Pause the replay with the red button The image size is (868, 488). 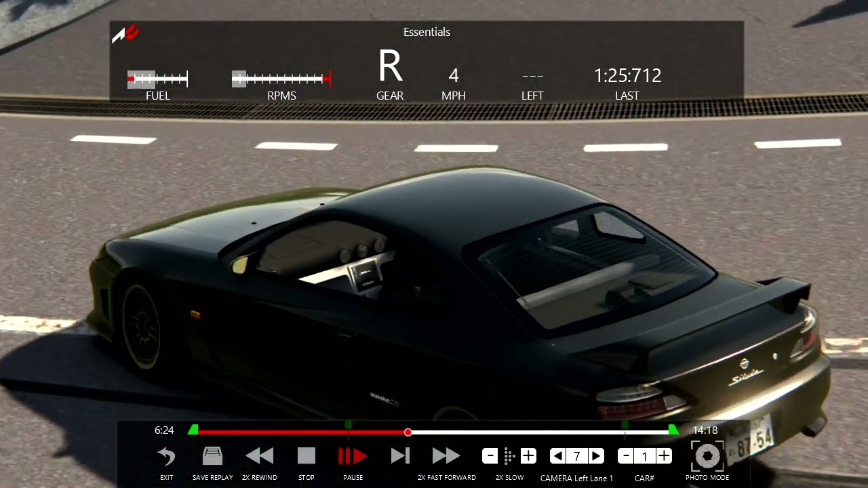point(353,456)
